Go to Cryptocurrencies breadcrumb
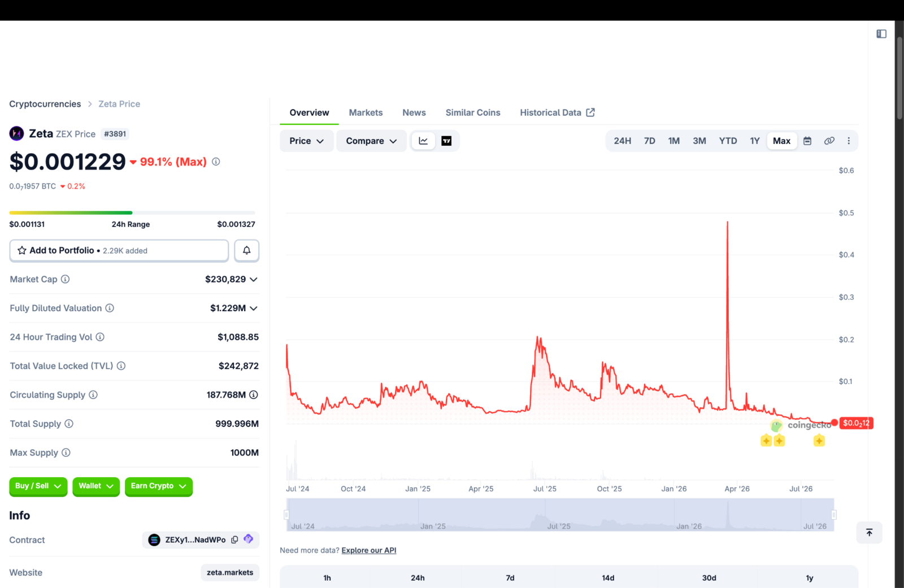 (x=45, y=104)
